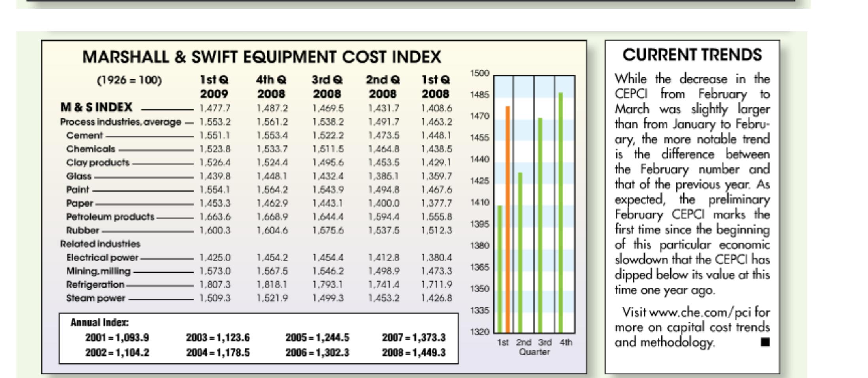This screenshot has height=378, width=868.
Task: Select the Glass value 1,359.7
Action: point(437,176)
